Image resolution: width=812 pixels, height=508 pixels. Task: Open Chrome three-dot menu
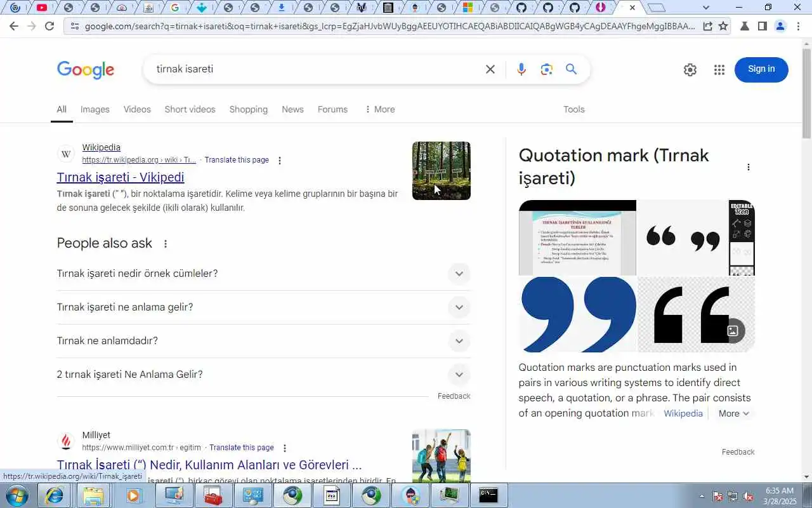pos(799,26)
